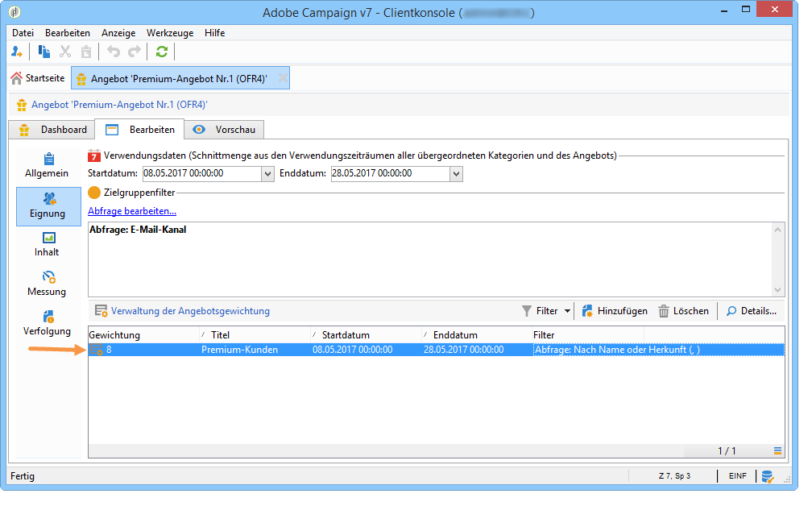Open the Datei menu
The image size is (812, 506).
point(23,33)
